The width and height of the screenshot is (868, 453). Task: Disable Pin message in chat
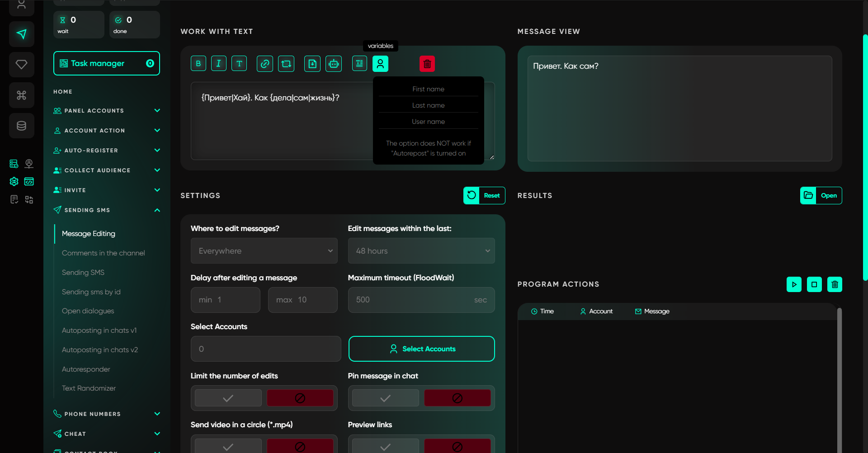(457, 398)
